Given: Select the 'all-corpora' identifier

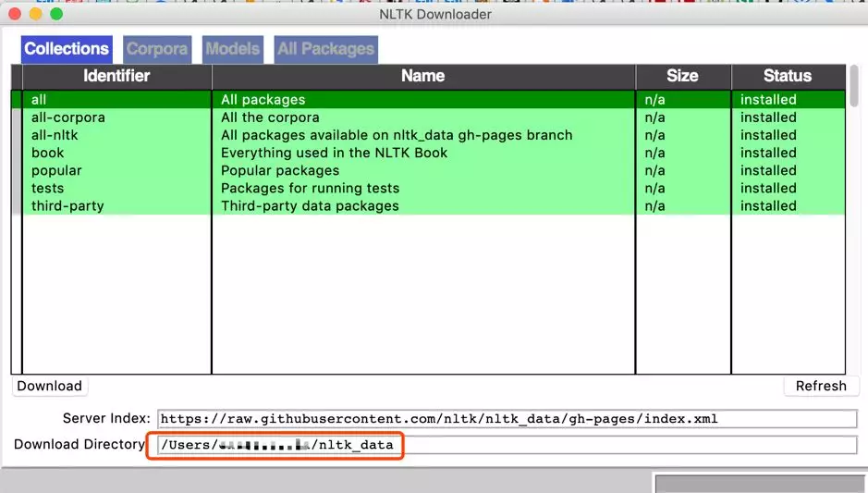Looking at the screenshot, I should click(68, 117).
